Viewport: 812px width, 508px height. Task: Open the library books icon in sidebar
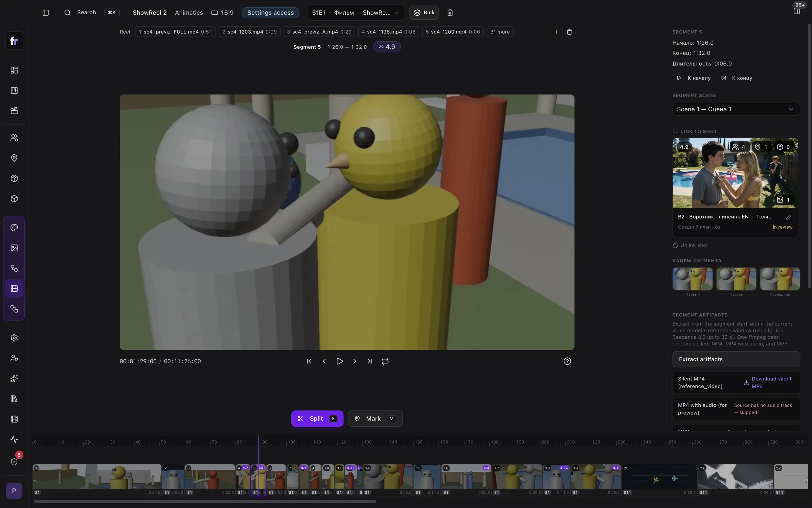point(14,399)
